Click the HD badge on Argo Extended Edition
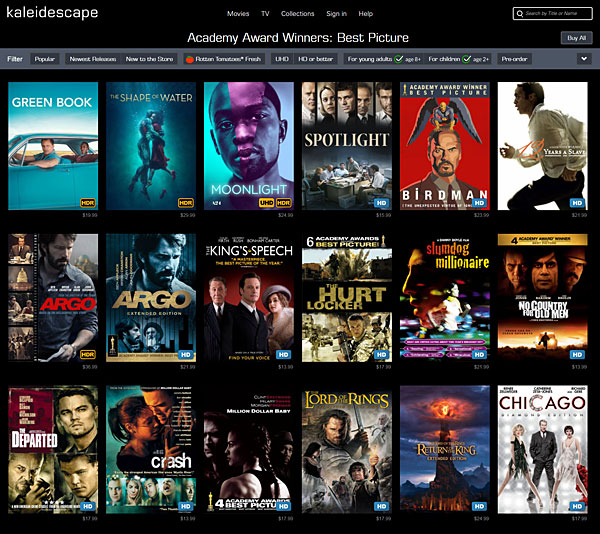This screenshot has width=600, height=534. click(186, 355)
